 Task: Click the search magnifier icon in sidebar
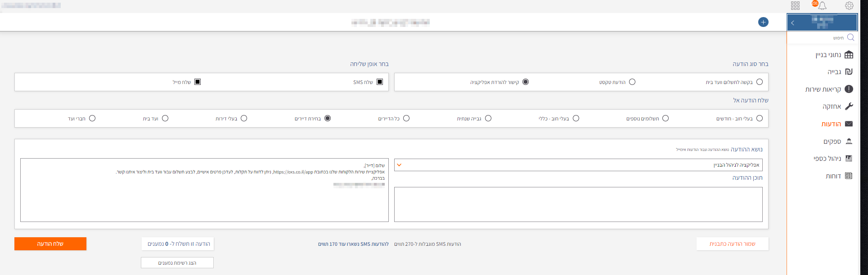coord(850,37)
